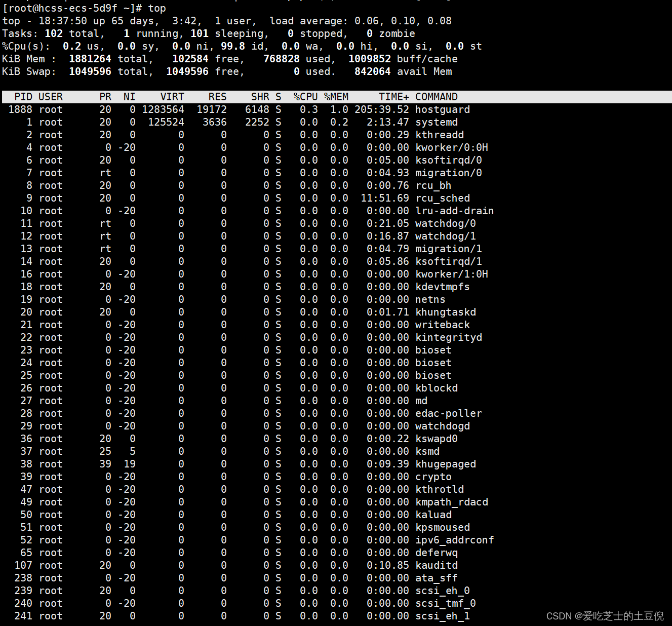672x626 pixels.
Task: Click the md process name
Action: click(x=421, y=401)
